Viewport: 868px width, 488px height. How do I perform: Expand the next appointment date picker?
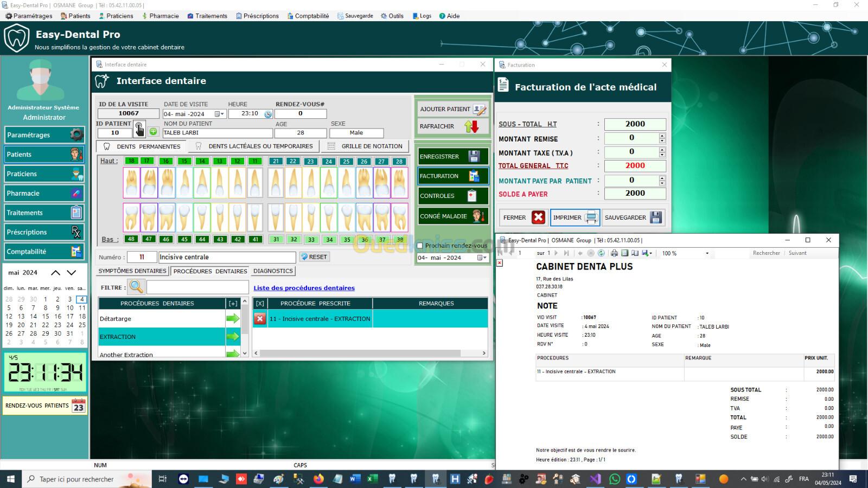(x=482, y=258)
